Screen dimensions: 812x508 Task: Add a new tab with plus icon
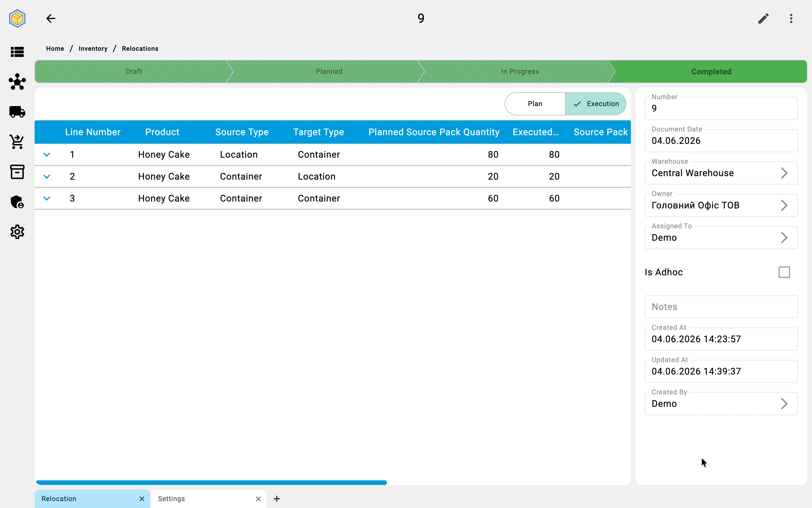[x=277, y=499]
